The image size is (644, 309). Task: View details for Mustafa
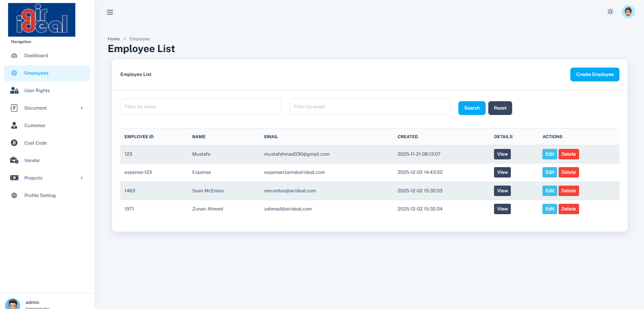tap(502, 154)
